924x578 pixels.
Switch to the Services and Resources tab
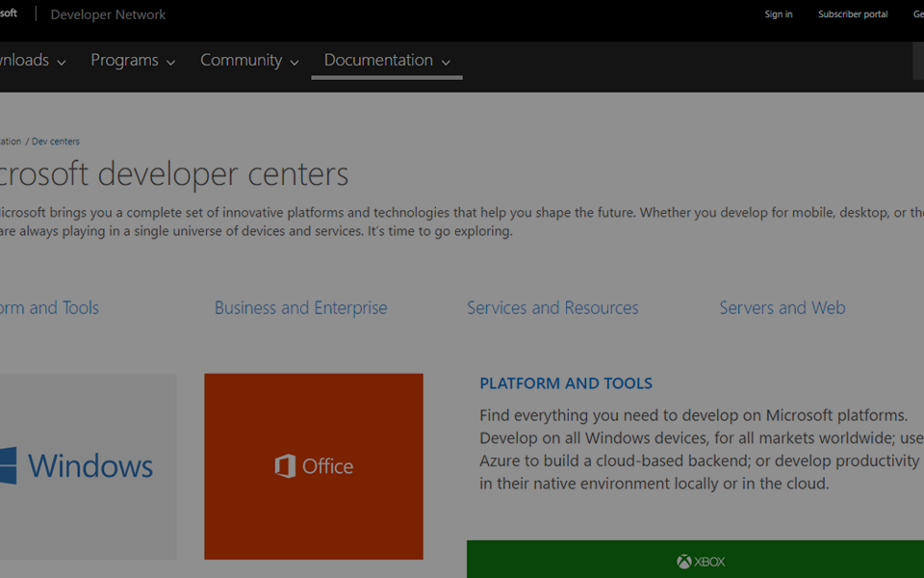point(552,308)
